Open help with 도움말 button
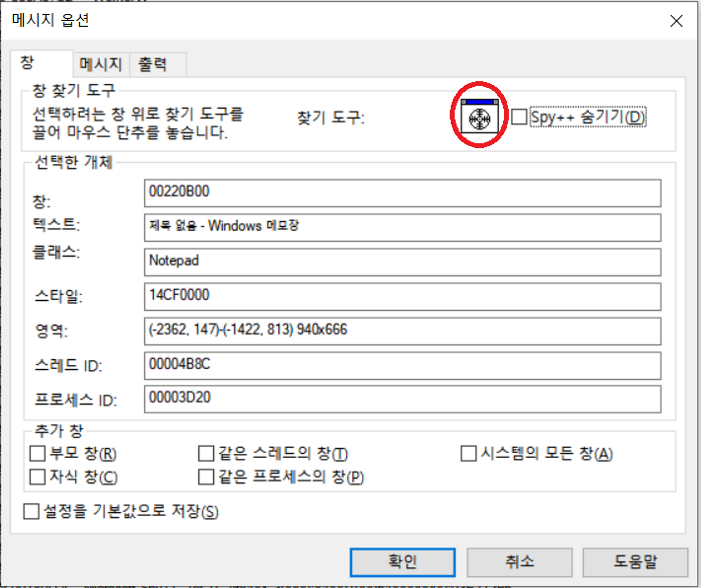The width and height of the screenshot is (701, 588). pyautogui.click(x=635, y=562)
